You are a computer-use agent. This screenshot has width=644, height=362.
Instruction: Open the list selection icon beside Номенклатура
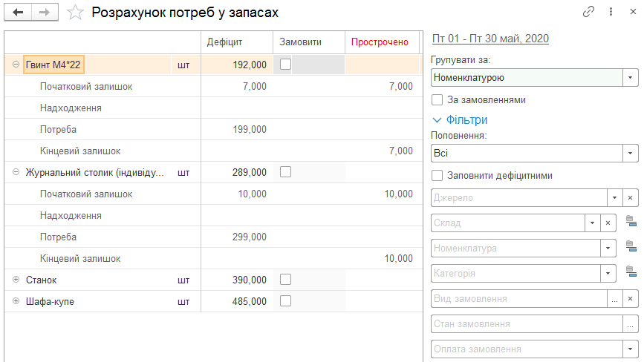tap(631, 246)
